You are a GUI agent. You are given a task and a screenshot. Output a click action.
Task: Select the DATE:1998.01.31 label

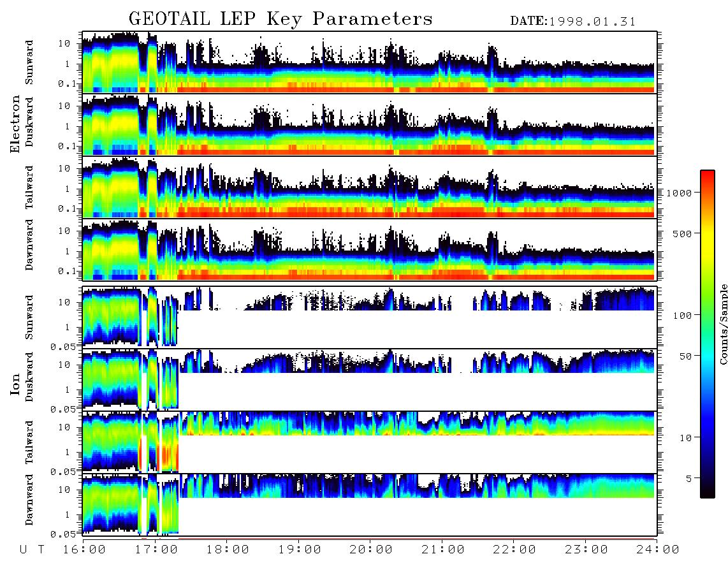[x=572, y=22]
